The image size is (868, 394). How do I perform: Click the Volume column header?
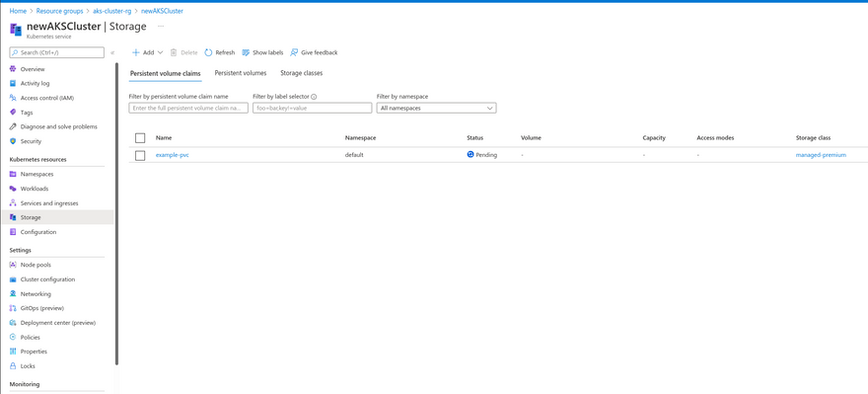531,138
